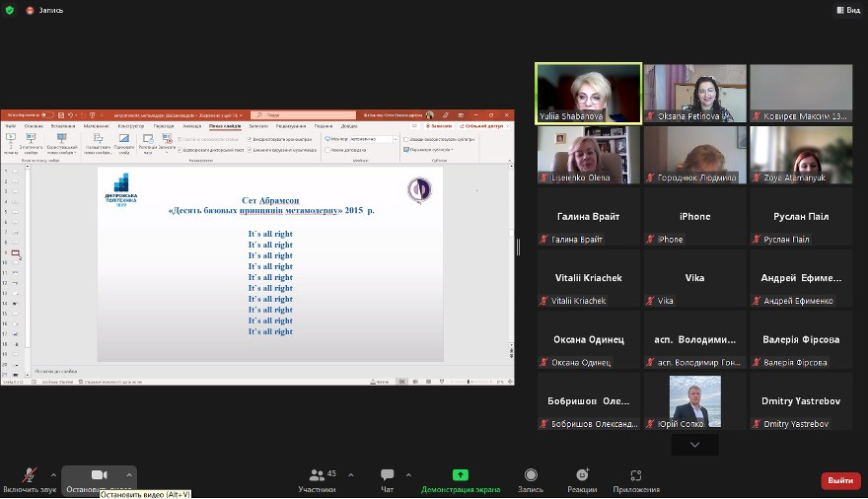The image size is (868, 499).
Task: Toggle Елементи керування мультимедіа checkbox
Action: pos(250,150)
